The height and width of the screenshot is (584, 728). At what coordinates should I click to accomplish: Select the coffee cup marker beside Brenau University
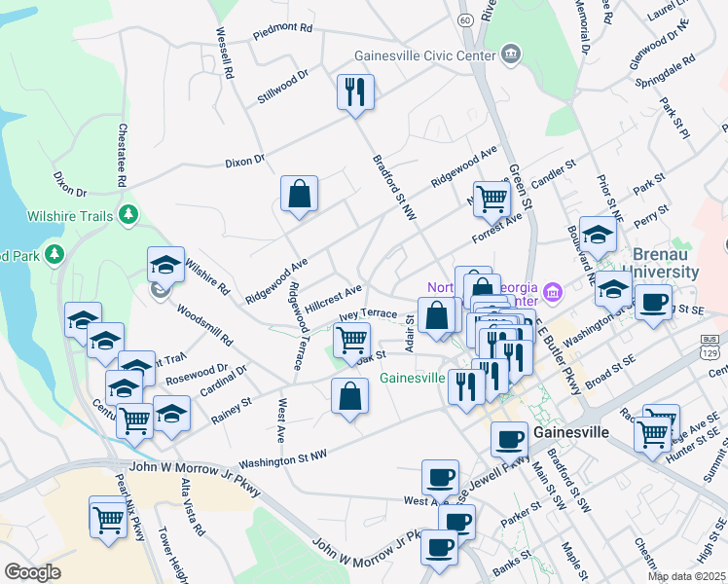click(653, 301)
